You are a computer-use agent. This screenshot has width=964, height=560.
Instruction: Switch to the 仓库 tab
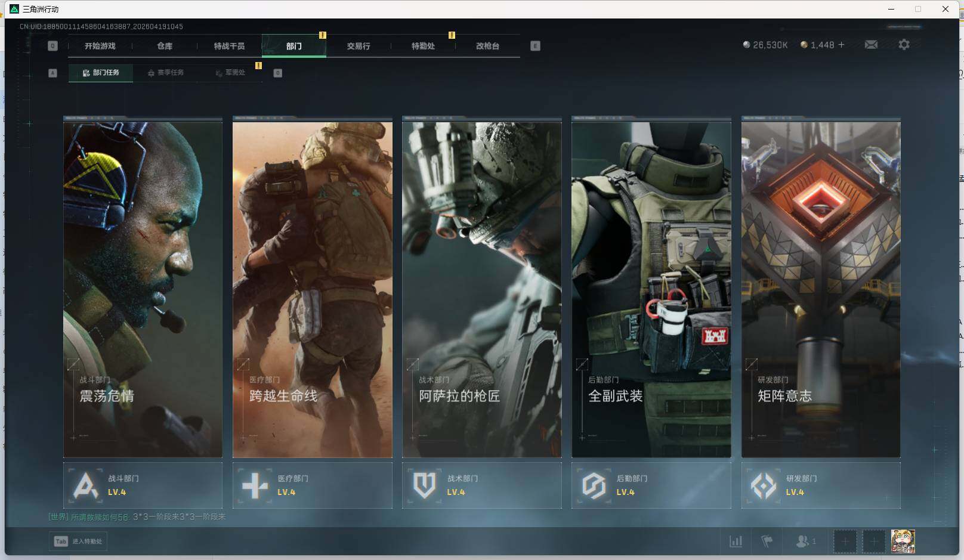[165, 46]
